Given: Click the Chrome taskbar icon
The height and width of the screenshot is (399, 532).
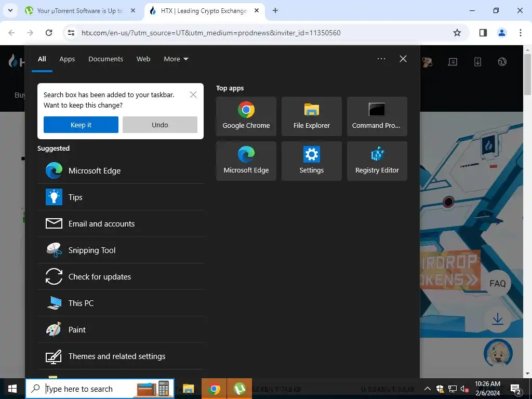Looking at the screenshot, I should pyautogui.click(x=214, y=389).
